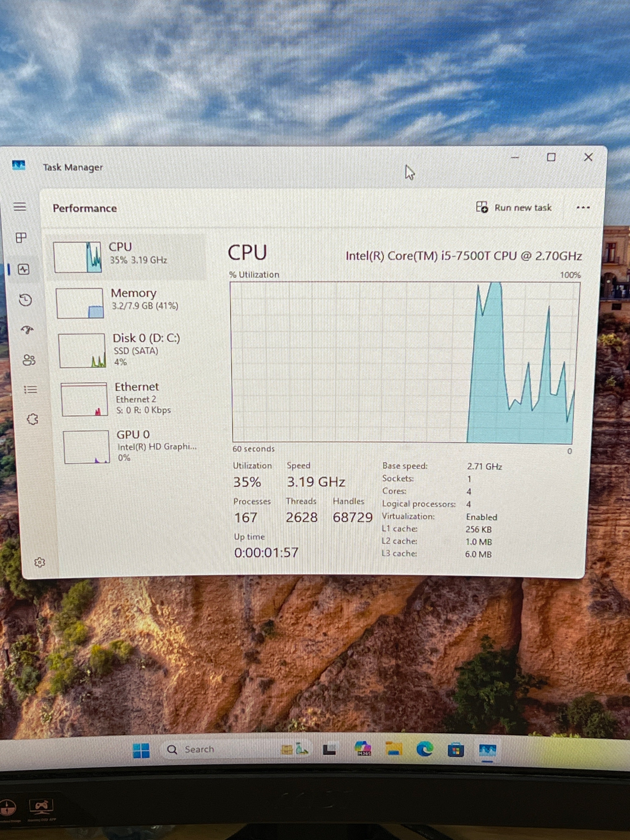The width and height of the screenshot is (630, 840).
Task: Click the GPU 0 mini graph thumbnail
Action: [87, 447]
